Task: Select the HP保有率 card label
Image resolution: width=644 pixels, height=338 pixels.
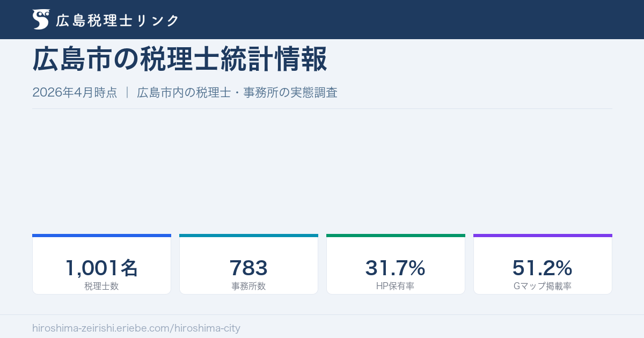Action: pyautogui.click(x=396, y=286)
